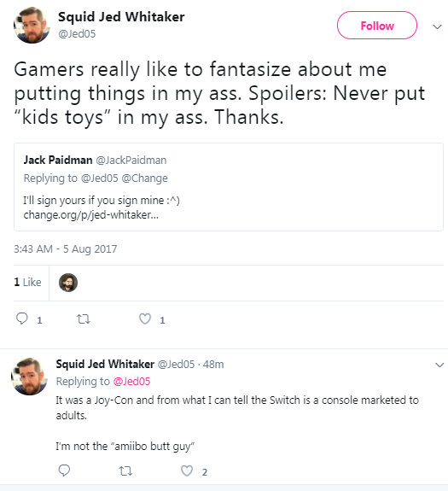Click the reply icon on main tweet

point(22,319)
